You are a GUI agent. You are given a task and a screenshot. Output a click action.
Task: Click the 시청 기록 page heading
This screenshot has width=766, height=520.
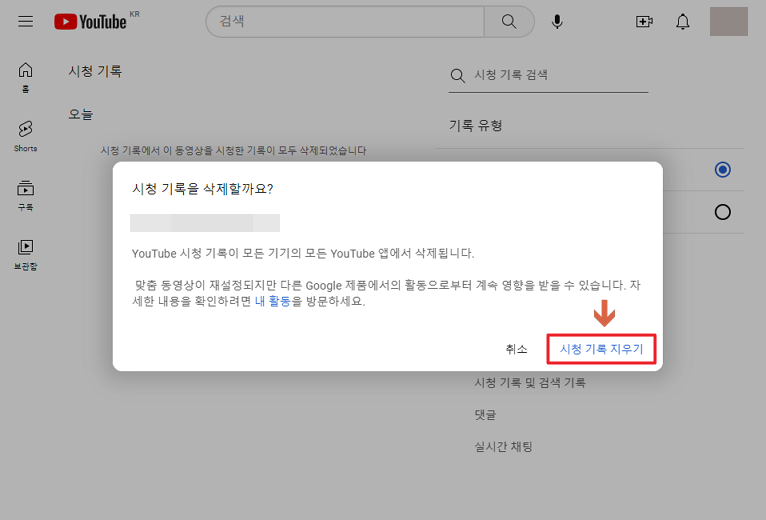tap(95, 71)
